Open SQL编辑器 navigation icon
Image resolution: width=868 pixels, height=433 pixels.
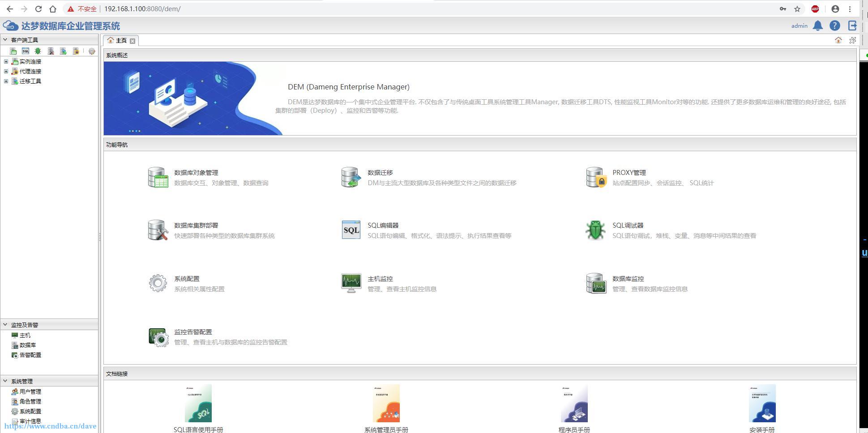click(x=351, y=230)
